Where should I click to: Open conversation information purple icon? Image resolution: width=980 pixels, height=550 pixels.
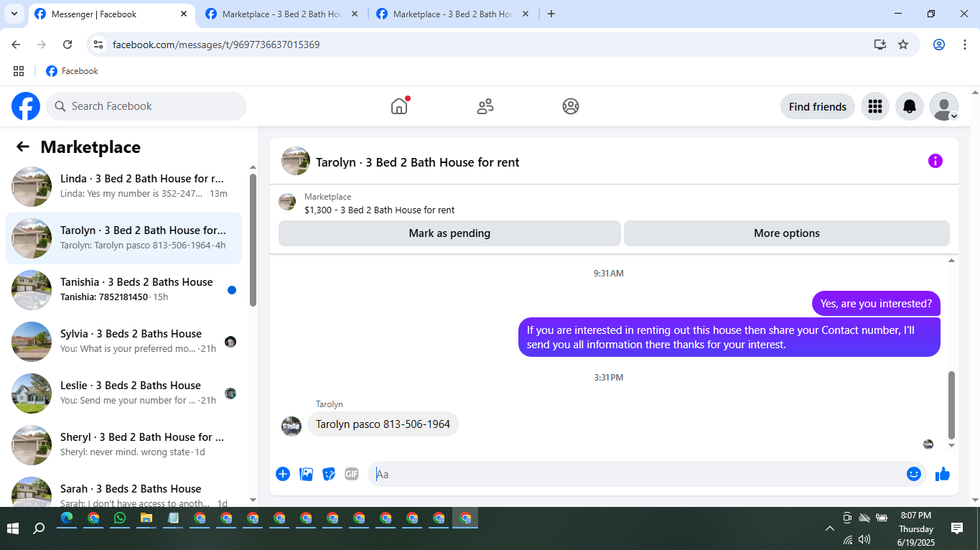point(935,161)
